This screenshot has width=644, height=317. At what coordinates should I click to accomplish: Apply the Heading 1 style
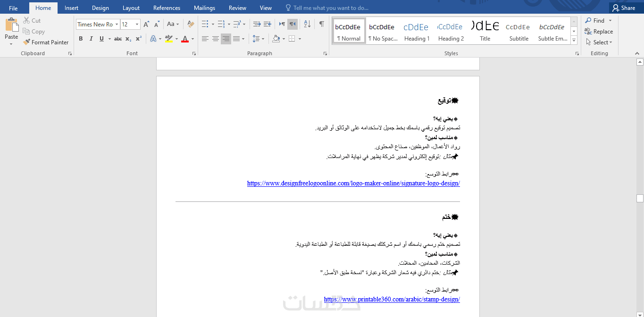coord(417,31)
